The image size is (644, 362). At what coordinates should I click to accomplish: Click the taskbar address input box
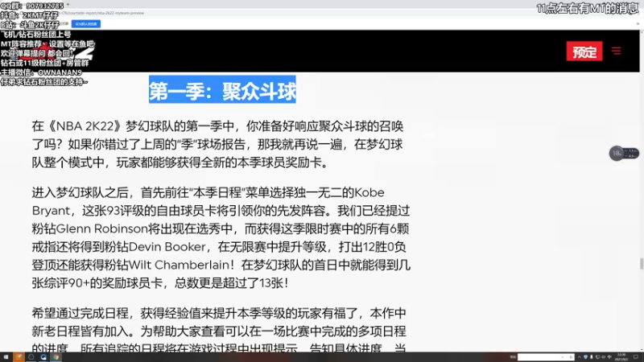point(546,357)
